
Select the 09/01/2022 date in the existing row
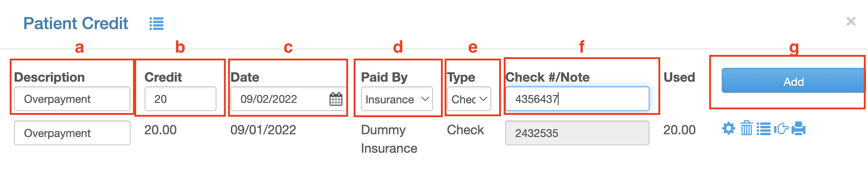263,130
